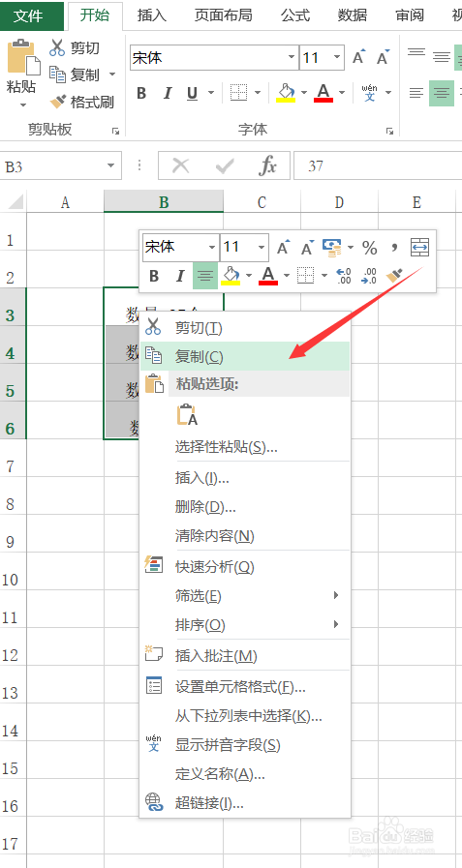Screen dimensions: 462x868
Task: Open the clipboard group dialog launcher
Action: (x=115, y=132)
